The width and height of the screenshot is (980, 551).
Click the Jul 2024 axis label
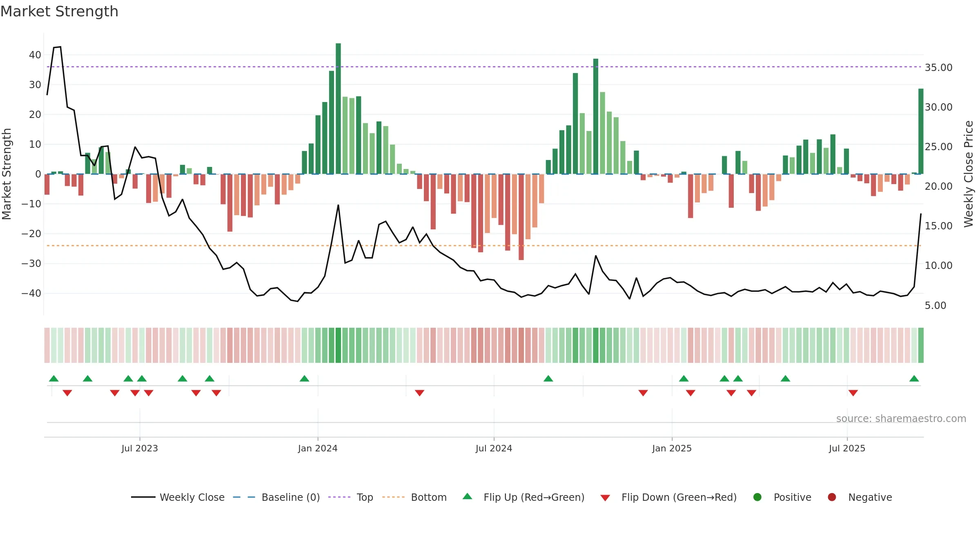point(494,448)
